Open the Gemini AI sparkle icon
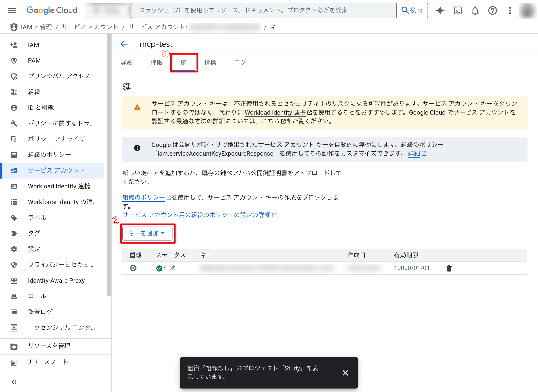Viewport: 538px width, 392px height. click(440, 10)
